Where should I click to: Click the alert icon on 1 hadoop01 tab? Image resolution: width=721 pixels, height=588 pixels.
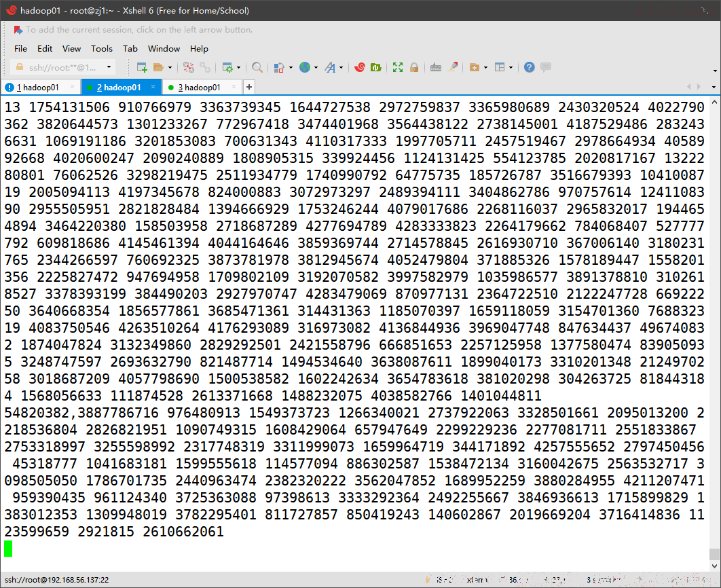point(10,88)
